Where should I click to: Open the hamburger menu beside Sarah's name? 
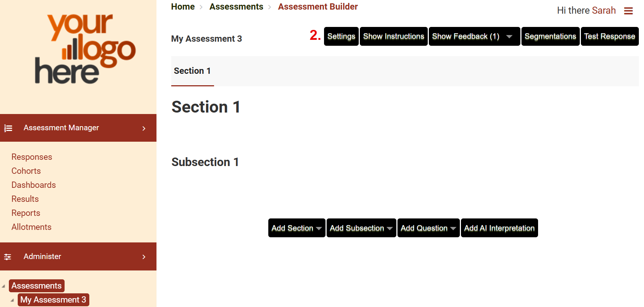(628, 11)
